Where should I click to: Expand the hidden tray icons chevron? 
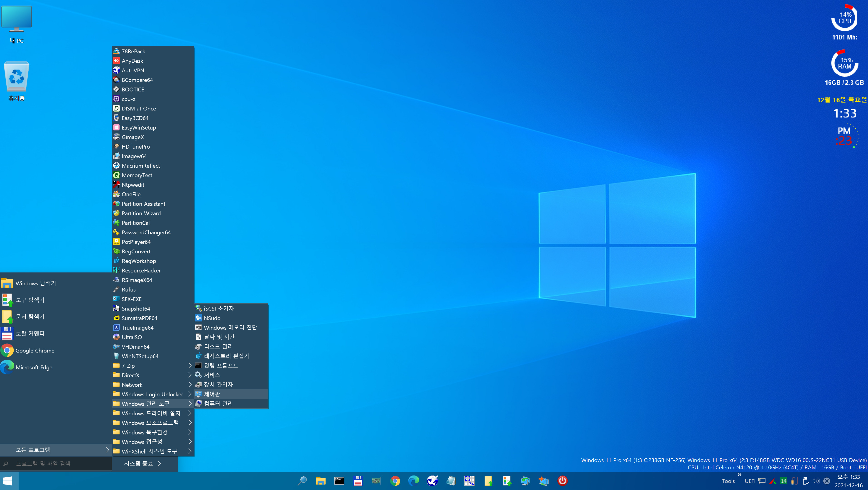(x=739, y=475)
